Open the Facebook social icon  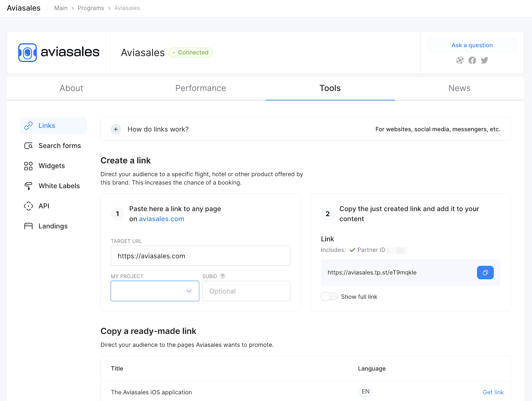tap(472, 60)
